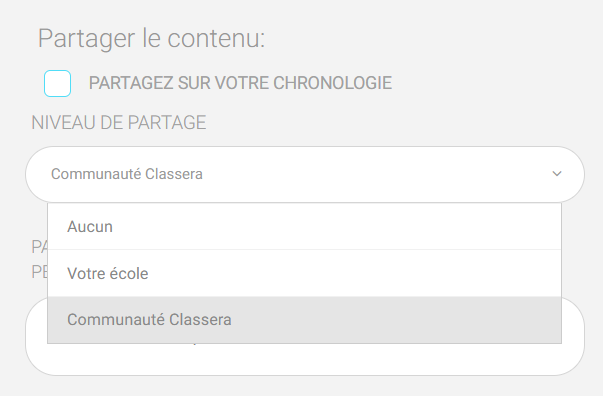
Task: Choose the Votre école option
Action: coord(304,273)
